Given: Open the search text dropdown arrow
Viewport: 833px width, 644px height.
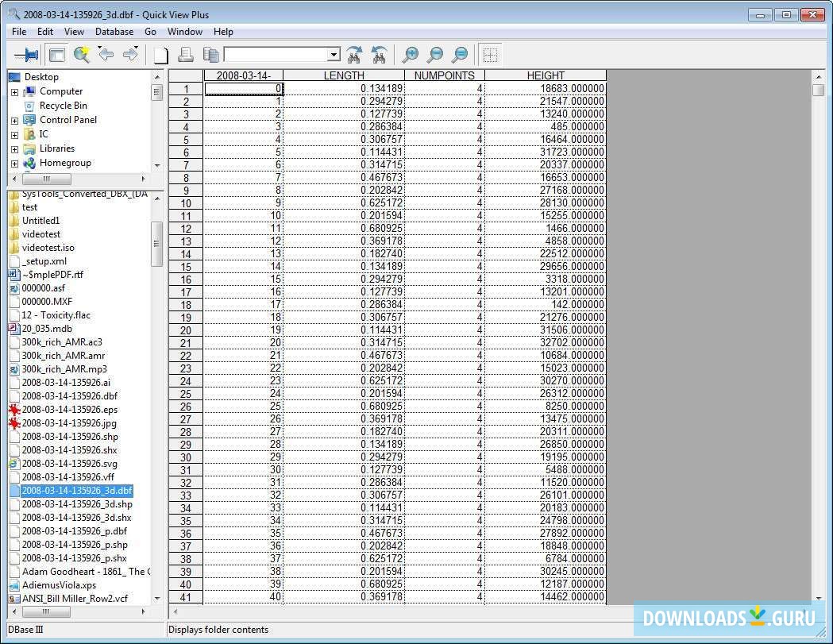Looking at the screenshot, I should tap(334, 55).
